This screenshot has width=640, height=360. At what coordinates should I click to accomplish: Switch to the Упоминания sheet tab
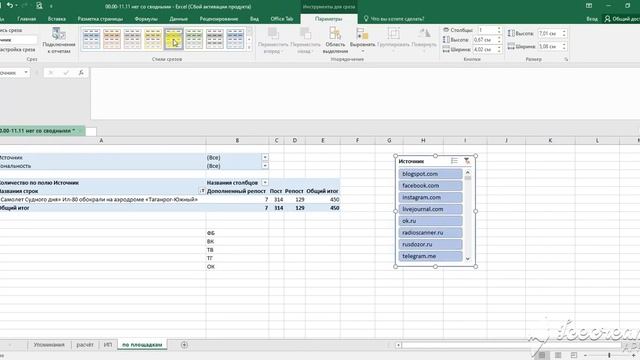pos(49,345)
